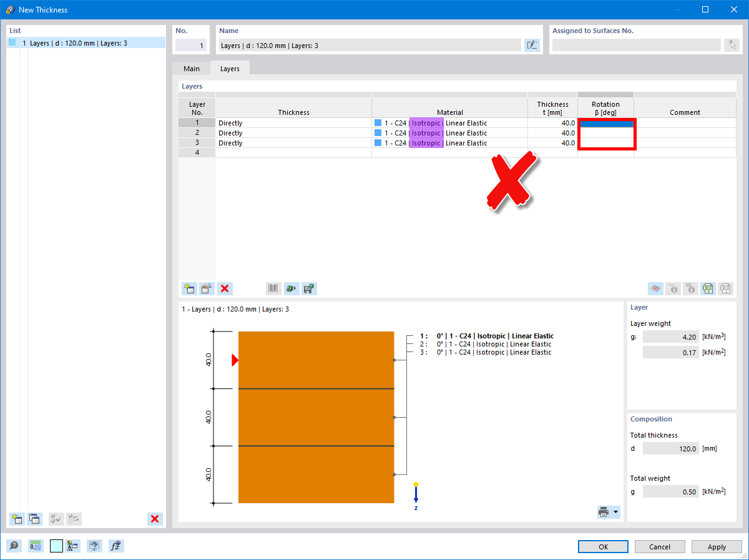Save the current layer composition
Image resolution: width=749 pixels, height=560 pixels.
(309, 288)
